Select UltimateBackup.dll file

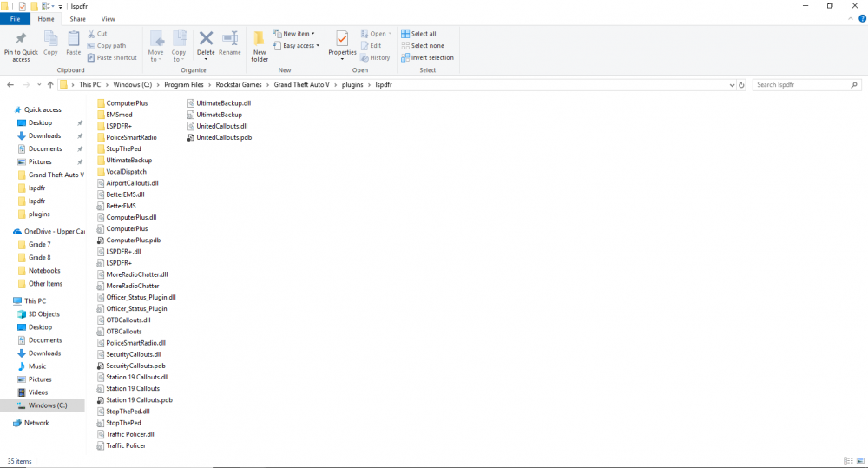tap(223, 103)
